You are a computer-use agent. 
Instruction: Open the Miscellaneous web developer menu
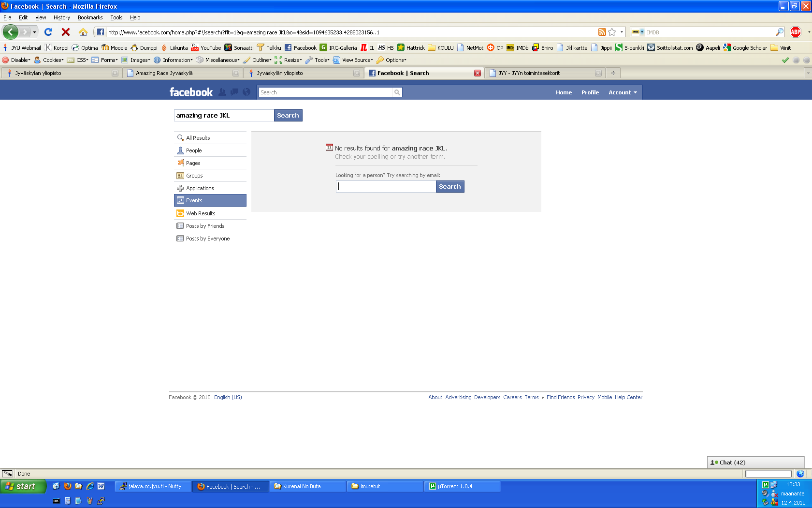218,60
